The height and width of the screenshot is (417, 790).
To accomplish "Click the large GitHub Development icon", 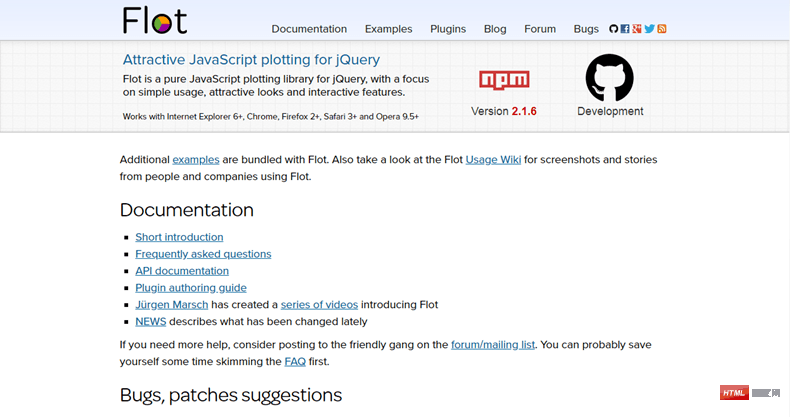I will (x=610, y=78).
